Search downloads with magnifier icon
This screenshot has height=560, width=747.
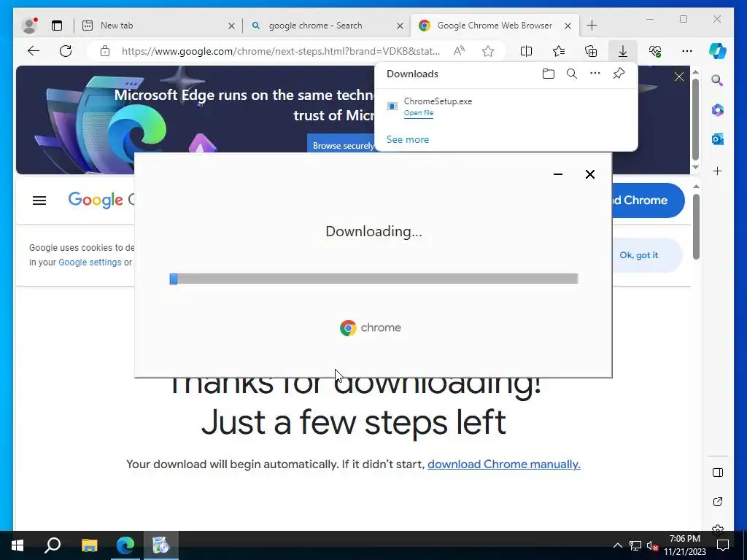coord(572,74)
